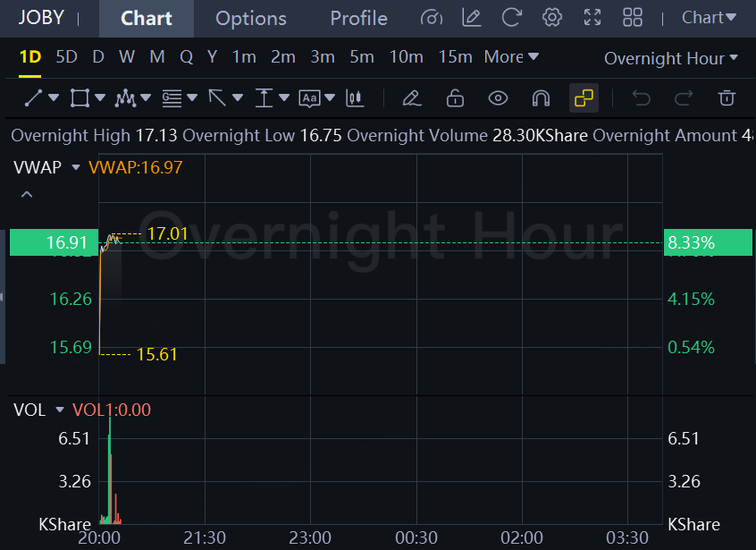This screenshot has height=550, width=756.
Task: Select the wave pattern drawing tool
Action: coord(125,98)
